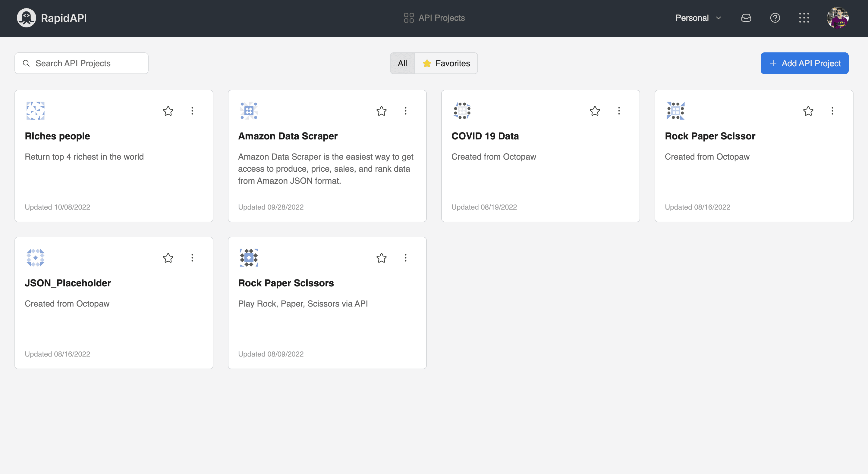Favorite the Rock Paper Scissors star
The height and width of the screenshot is (474, 868).
(x=382, y=258)
